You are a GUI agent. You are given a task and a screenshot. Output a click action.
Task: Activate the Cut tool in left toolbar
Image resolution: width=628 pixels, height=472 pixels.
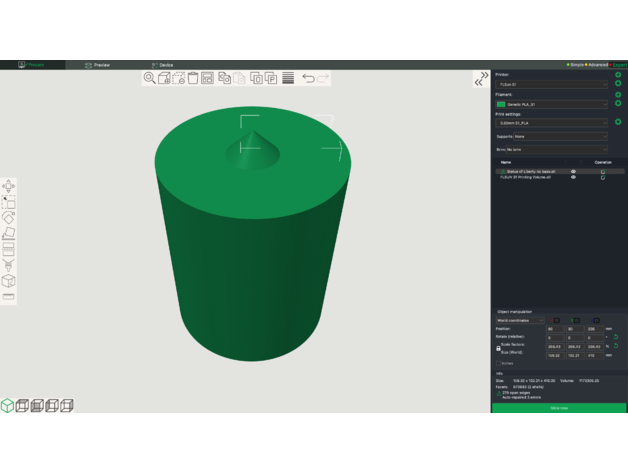[9, 248]
